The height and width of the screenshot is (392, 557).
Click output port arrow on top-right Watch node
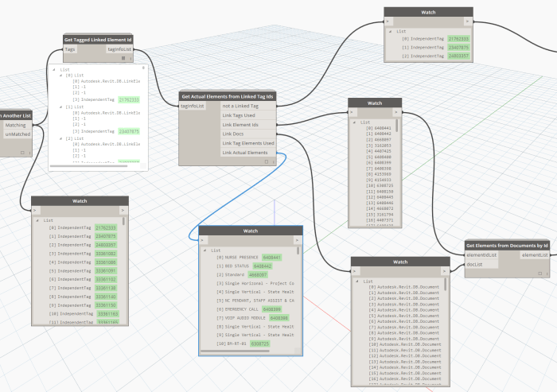(468, 21)
